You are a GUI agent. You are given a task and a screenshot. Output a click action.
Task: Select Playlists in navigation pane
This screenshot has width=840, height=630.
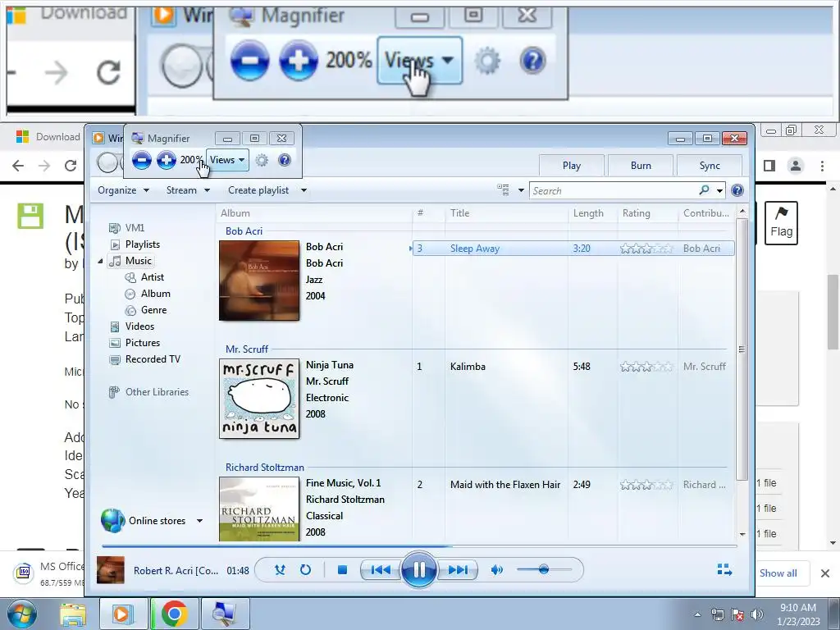pyautogui.click(x=135, y=244)
